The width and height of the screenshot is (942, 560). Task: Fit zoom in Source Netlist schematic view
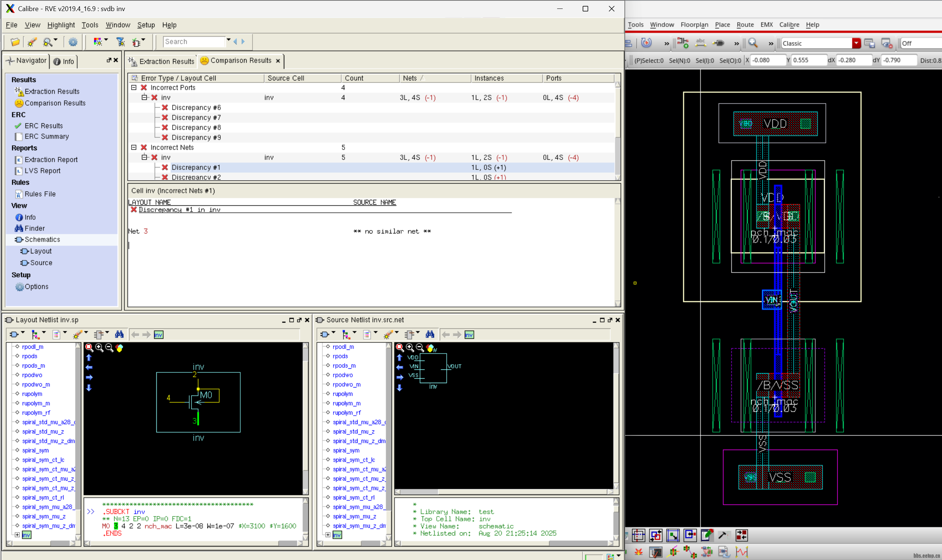pos(400,348)
